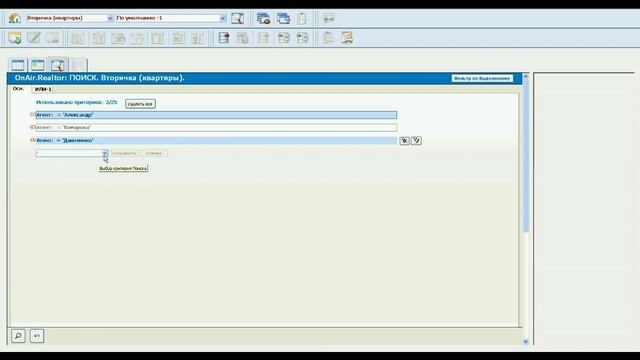
Task: Click the сохранить button next to the criterion dropdown
Action: tap(124, 153)
